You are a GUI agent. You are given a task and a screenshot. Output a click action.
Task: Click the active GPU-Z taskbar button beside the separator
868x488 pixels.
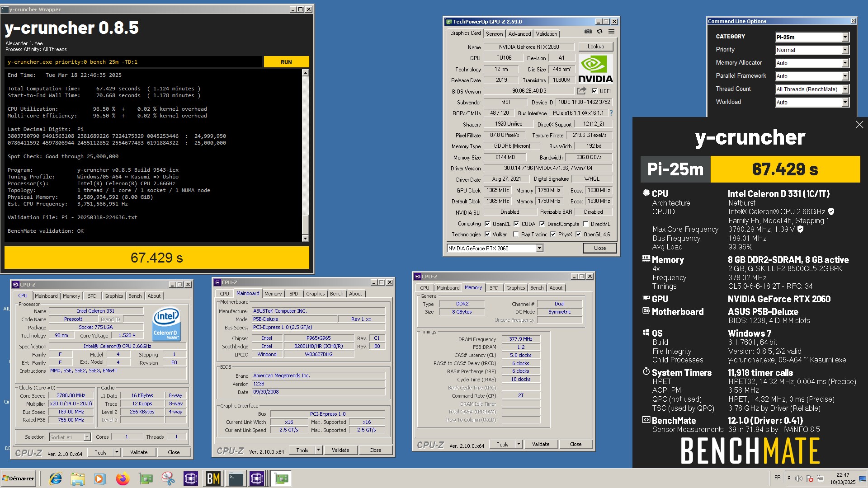[281, 479]
